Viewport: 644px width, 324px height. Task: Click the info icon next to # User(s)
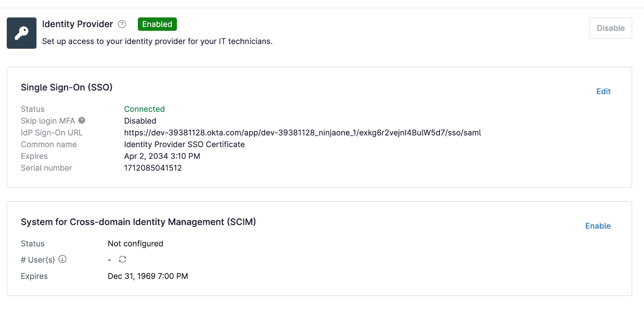pyautogui.click(x=63, y=259)
